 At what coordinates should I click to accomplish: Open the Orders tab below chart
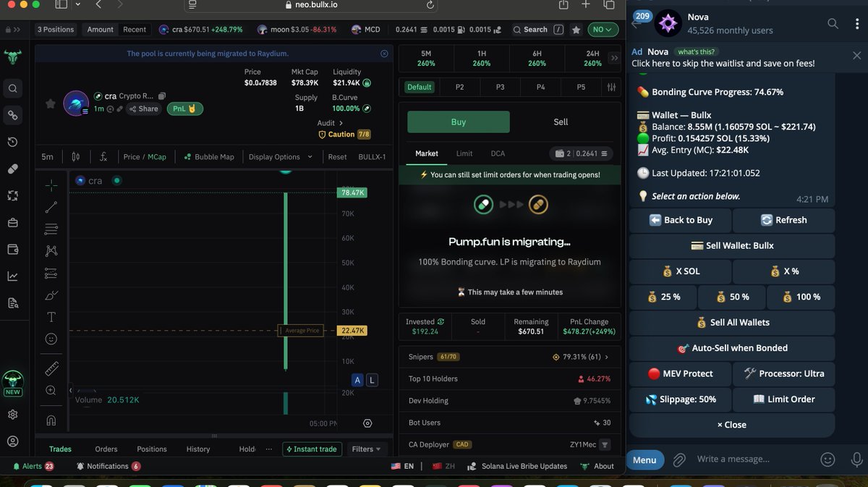[106, 449]
